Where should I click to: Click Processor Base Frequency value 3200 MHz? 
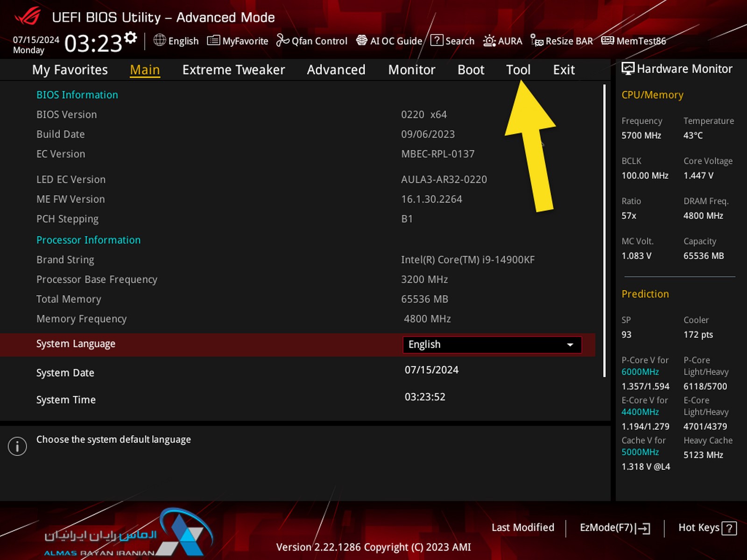click(424, 280)
